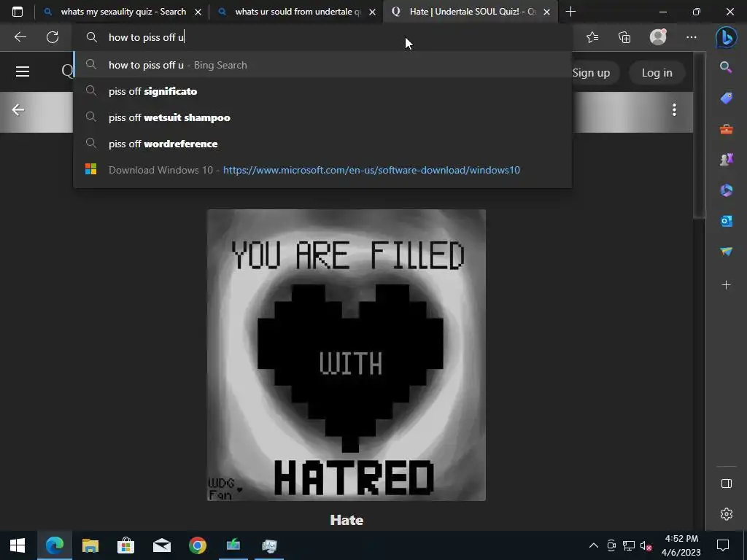Open Download Windows 10 microsoft.com suggestion
Viewport: 747px width, 560px height.
(322, 170)
